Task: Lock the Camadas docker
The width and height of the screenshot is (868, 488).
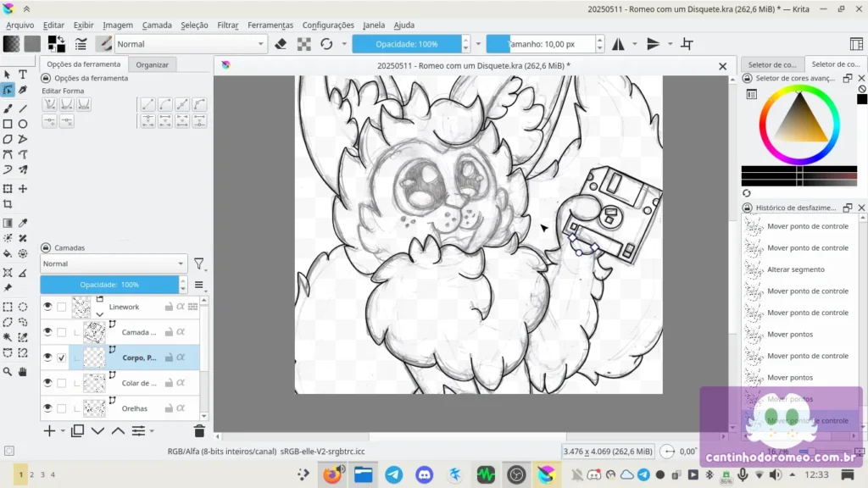Action: (x=46, y=248)
